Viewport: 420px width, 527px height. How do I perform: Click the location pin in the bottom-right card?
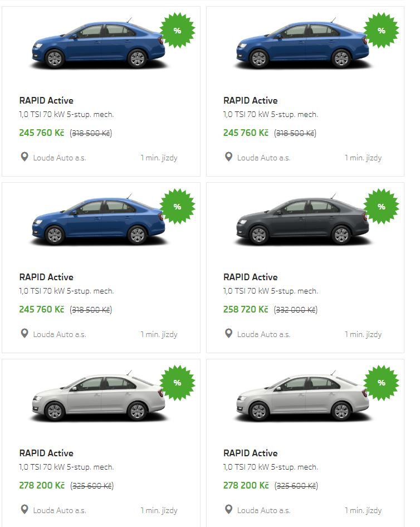[228, 509]
